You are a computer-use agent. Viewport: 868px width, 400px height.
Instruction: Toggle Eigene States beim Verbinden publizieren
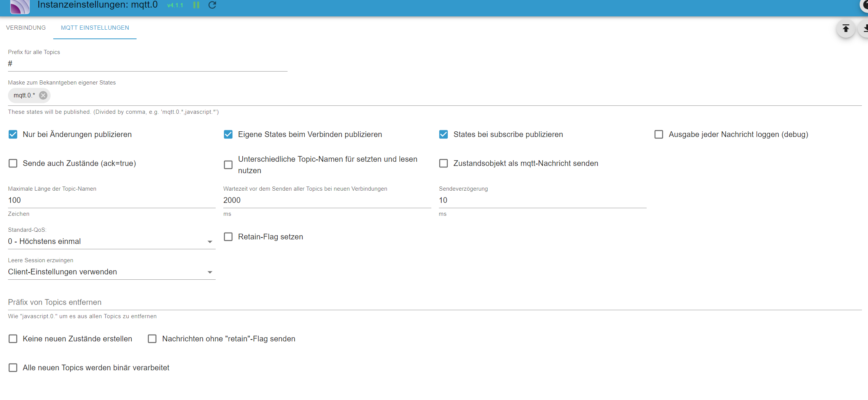[228, 134]
